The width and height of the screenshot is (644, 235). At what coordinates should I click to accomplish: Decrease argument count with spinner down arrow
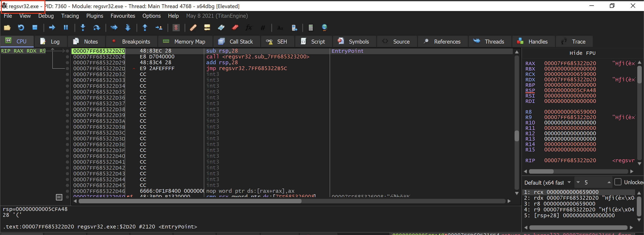coord(578,182)
